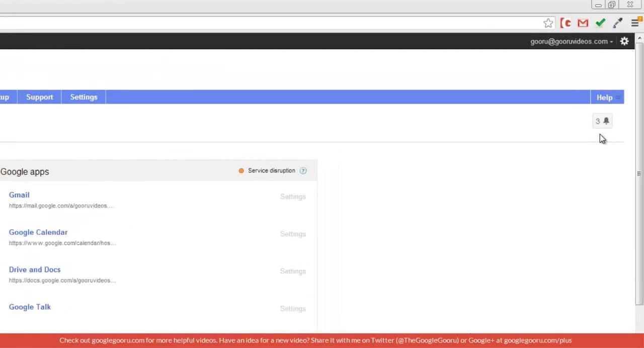Open the Google Calendar app link
Viewport: 644px width, 348px height.
(38, 232)
